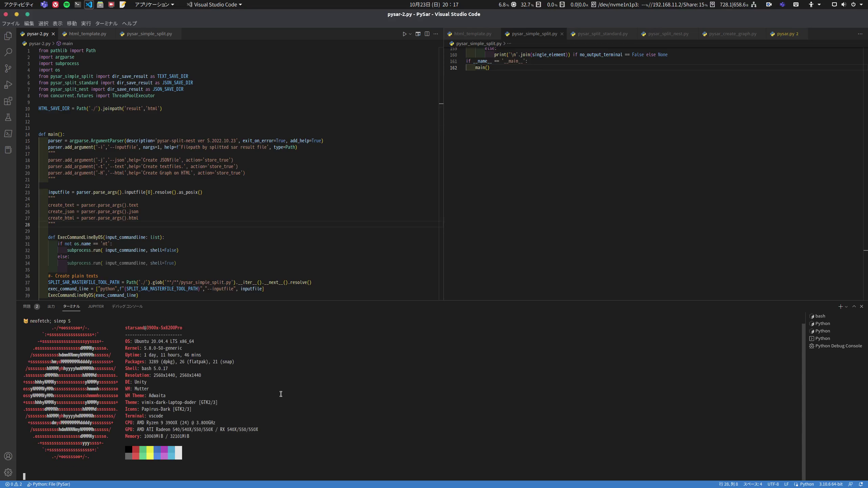Click the main breadcrumb symbol in left editor
This screenshot has width=868, height=488.
coord(64,43)
